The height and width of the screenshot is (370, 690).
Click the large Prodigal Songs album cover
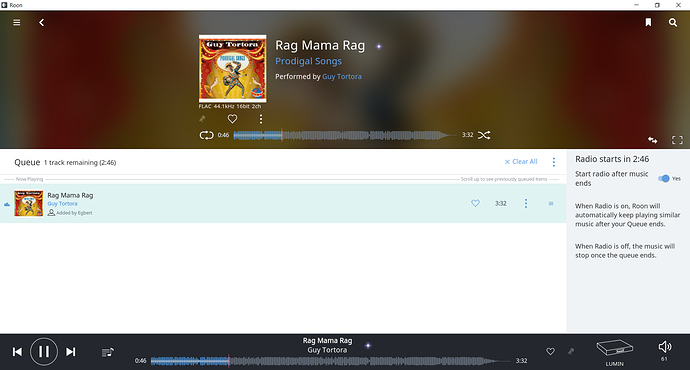click(x=233, y=69)
